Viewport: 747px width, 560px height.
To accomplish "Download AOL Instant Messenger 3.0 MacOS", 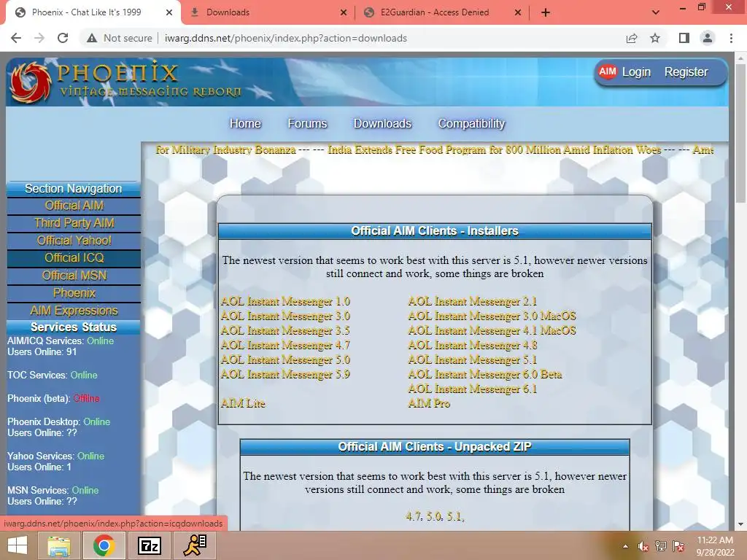I will pyautogui.click(x=492, y=316).
